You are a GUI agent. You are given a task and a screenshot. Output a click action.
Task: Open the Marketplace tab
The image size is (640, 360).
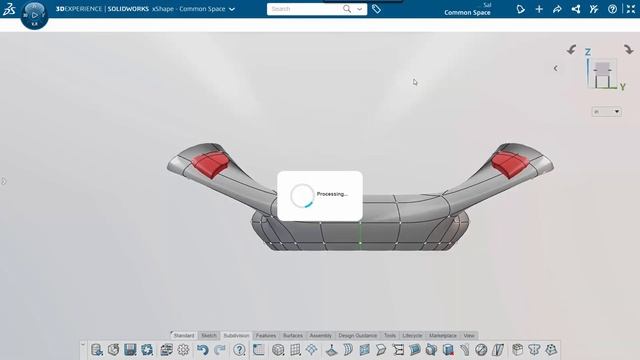[443, 336]
